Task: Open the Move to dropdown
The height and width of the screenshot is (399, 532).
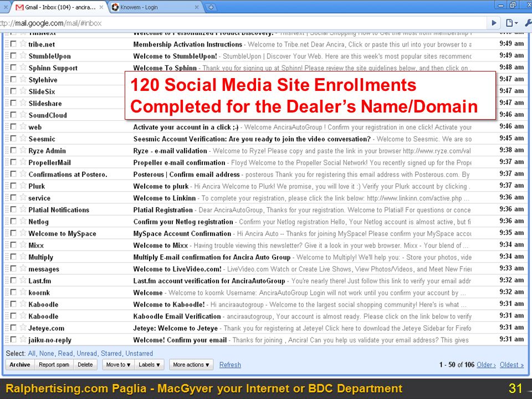Action: [118, 365]
